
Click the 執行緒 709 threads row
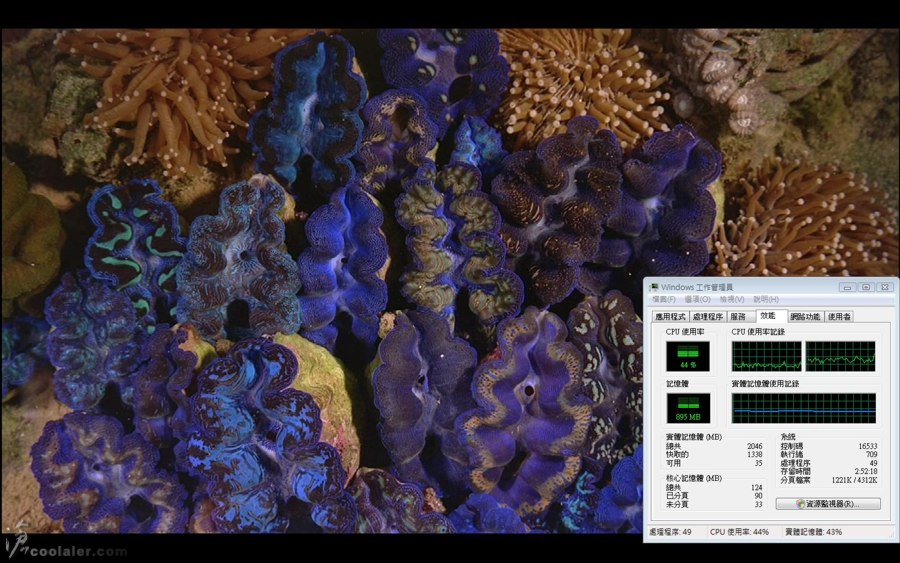coord(829,455)
